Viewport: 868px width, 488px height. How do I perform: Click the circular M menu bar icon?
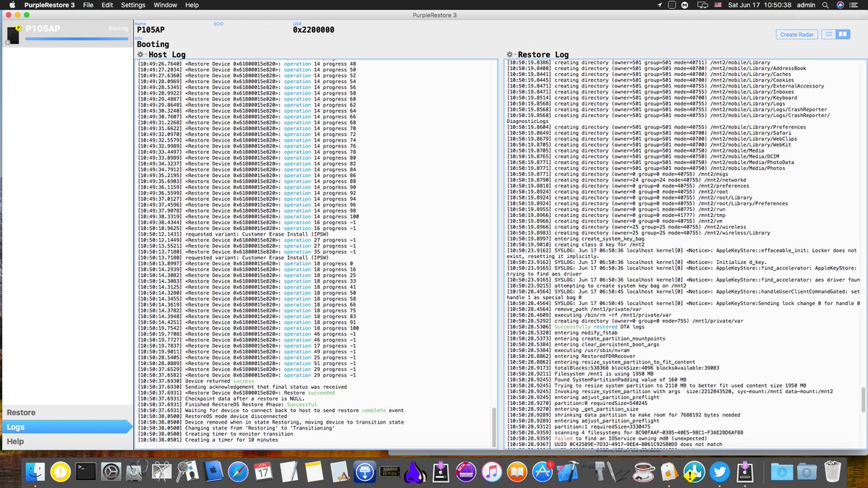click(684, 5)
